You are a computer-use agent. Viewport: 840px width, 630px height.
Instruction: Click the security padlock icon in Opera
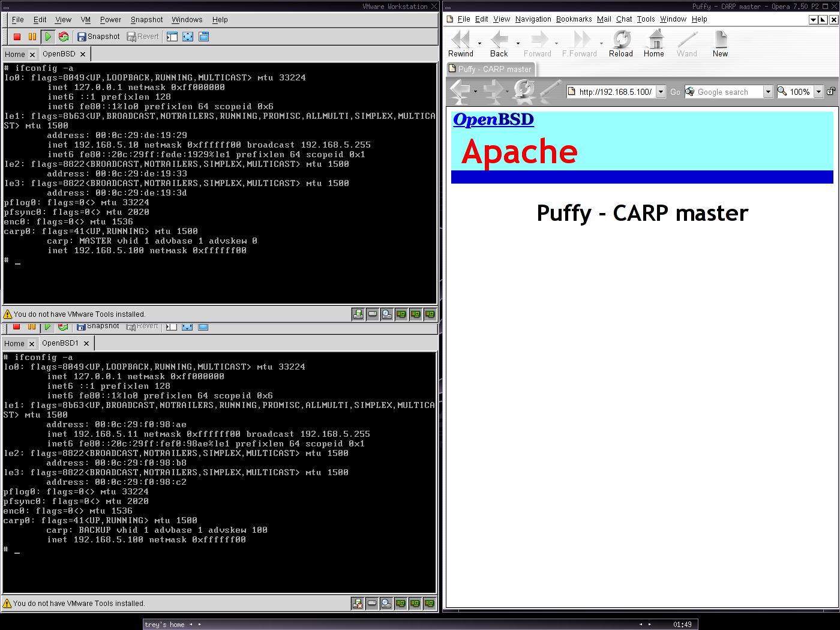pos(831,91)
